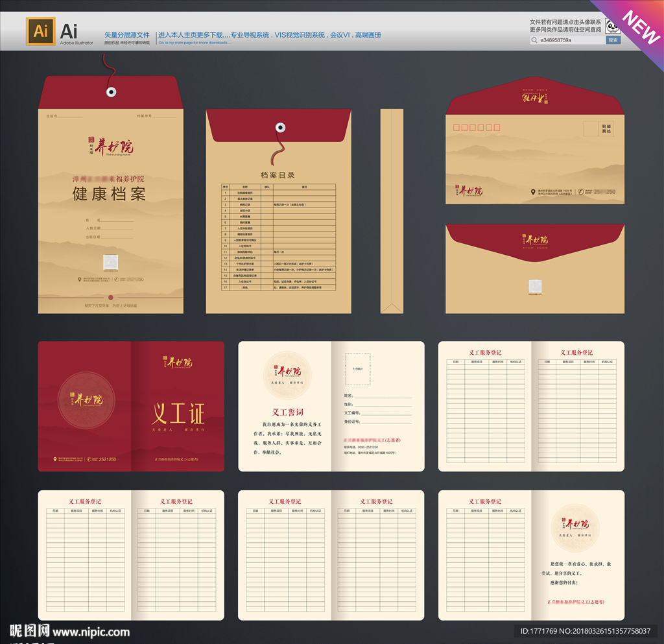Image resolution: width=664 pixels, height=644 pixels.
Task: Click the QR code on the 健康档案 envelope
Action: (110, 262)
